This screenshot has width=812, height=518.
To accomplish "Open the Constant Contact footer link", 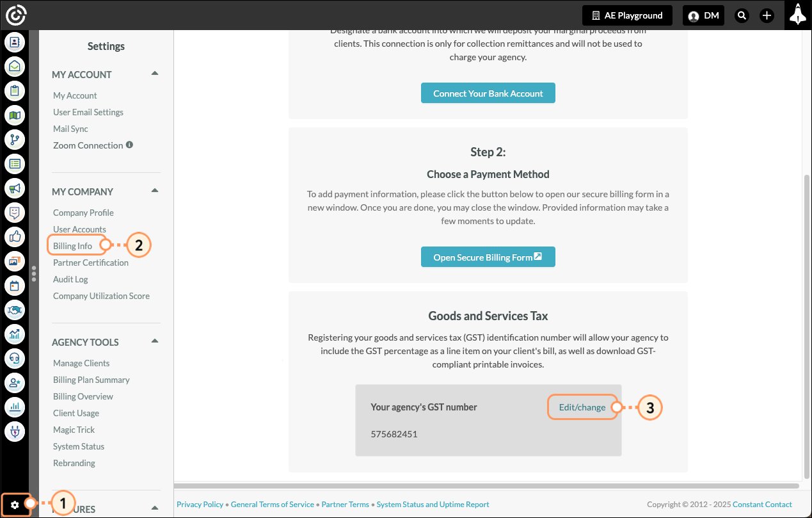I will (x=763, y=505).
